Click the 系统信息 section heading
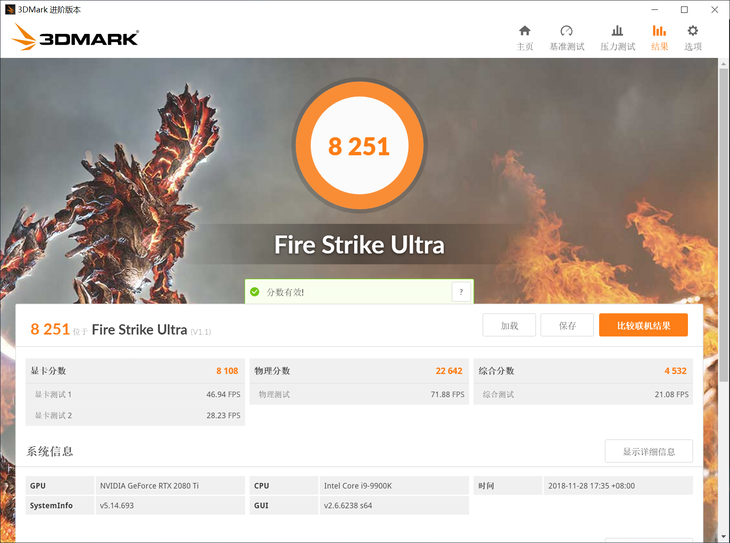The image size is (730, 543). pyautogui.click(x=50, y=451)
